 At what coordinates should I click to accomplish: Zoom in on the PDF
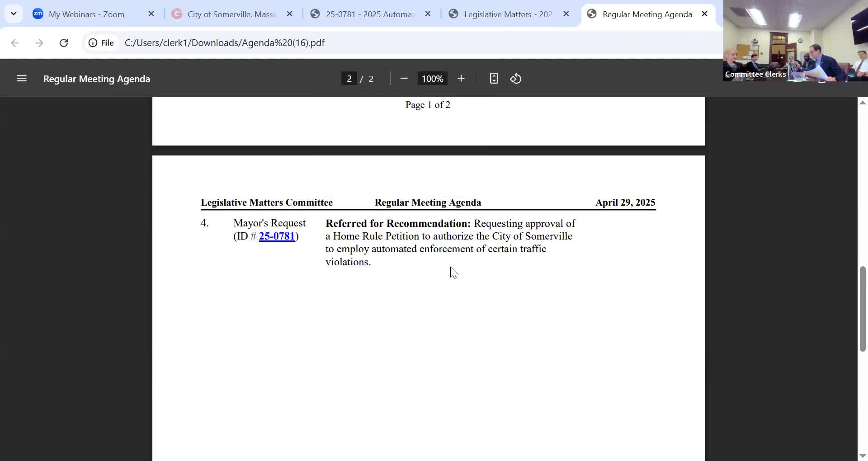pyautogui.click(x=461, y=79)
